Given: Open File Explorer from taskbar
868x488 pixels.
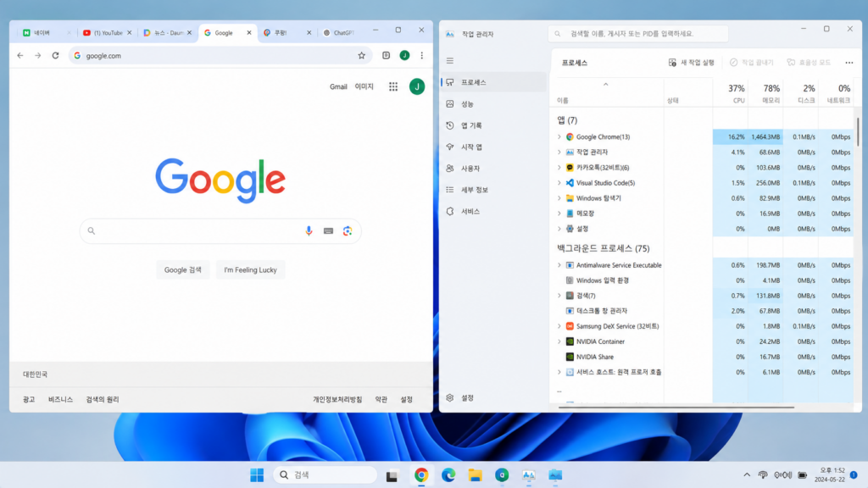Looking at the screenshot, I should [475, 474].
